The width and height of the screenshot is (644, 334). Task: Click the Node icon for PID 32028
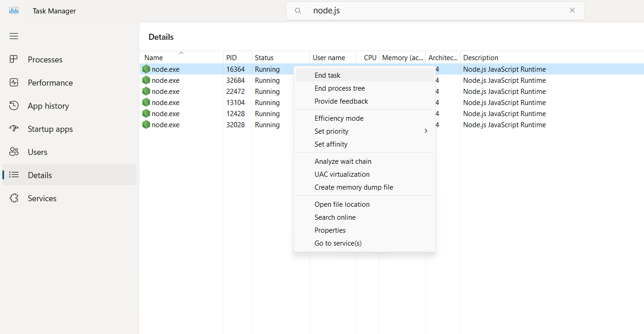146,124
